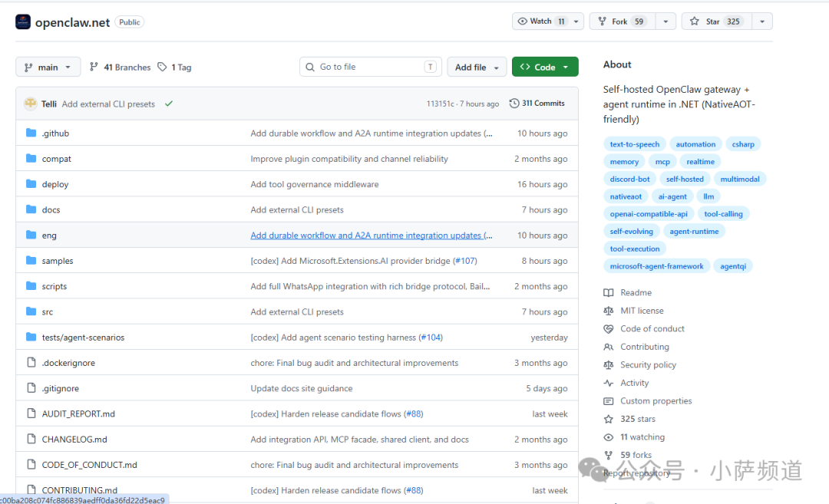This screenshot has height=504, width=829.
Task: Click commit hash 113151c
Action: point(440,104)
